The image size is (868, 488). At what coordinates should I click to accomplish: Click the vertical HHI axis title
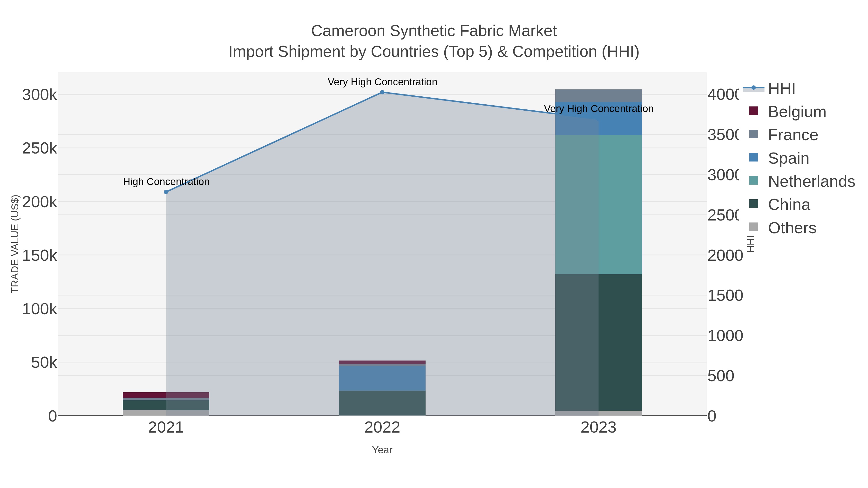click(x=751, y=244)
